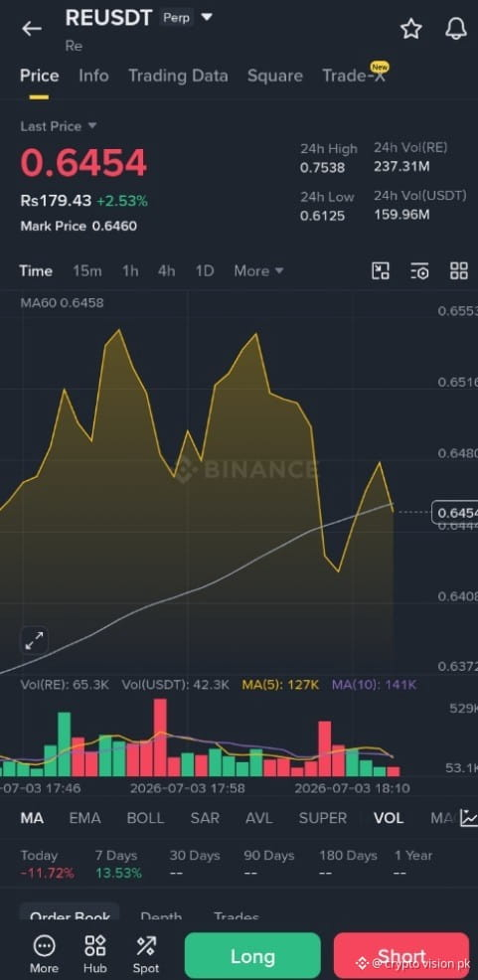
Task: Open indicator chart icon after VOL row
Action: 469,818
